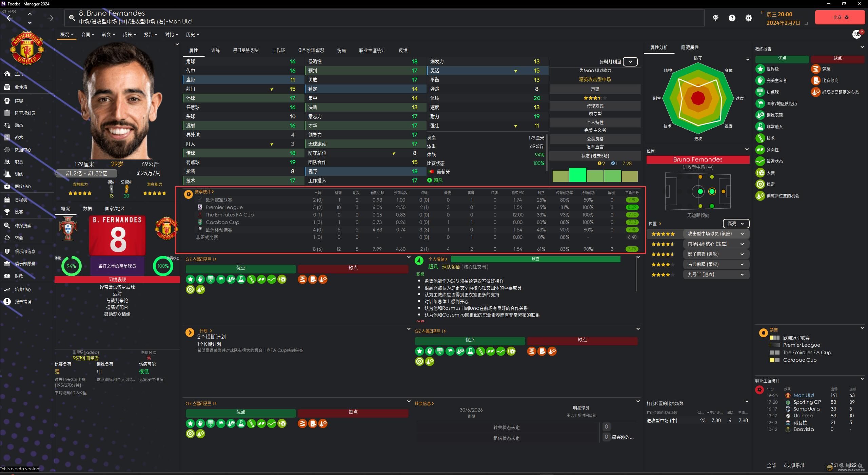Open the 高亮 highlight dropdown
This screenshot has width=868, height=475.
(x=735, y=224)
